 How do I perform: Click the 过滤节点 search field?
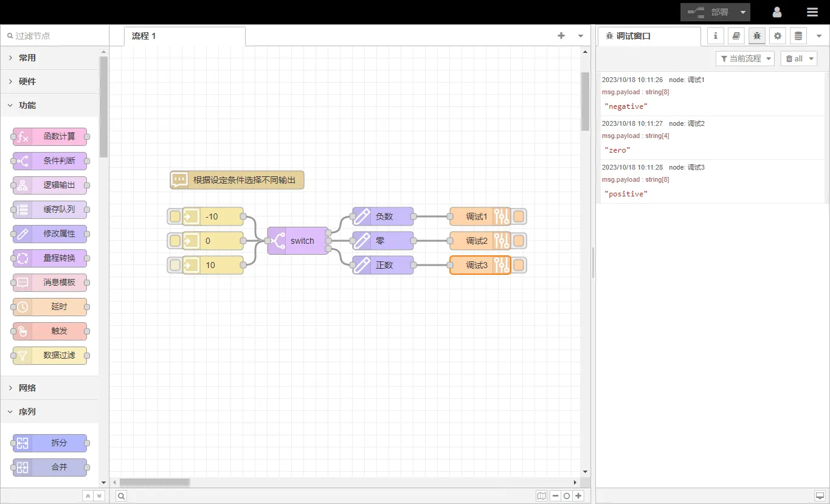pyautogui.click(x=55, y=36)
